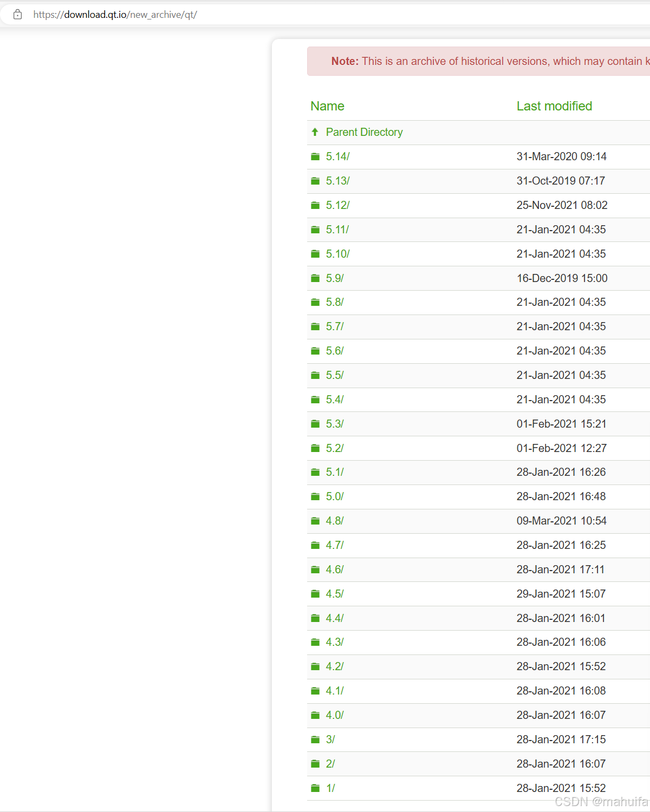Open the 5.14/ directory link
650x812 pixels.
338,156
